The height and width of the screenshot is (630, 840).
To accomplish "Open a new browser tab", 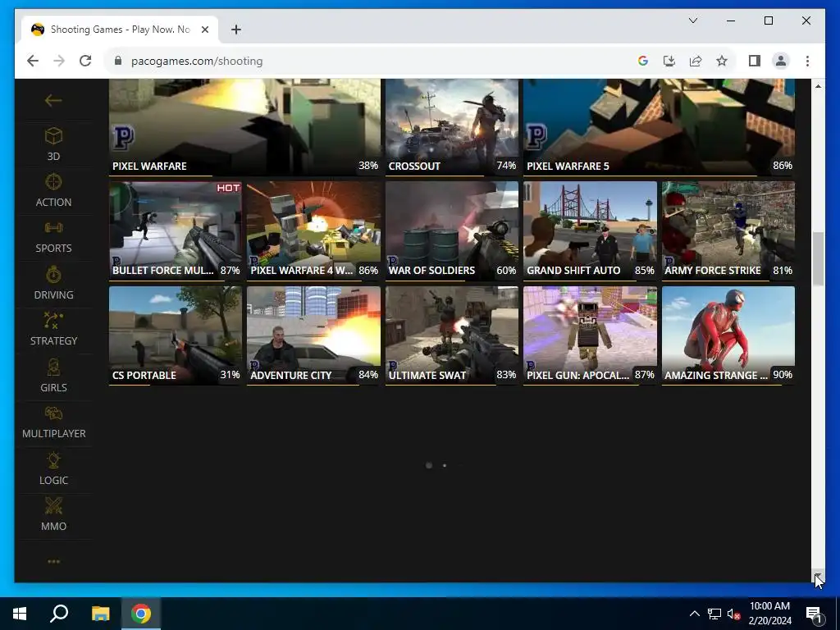I will tap(236, 30).
